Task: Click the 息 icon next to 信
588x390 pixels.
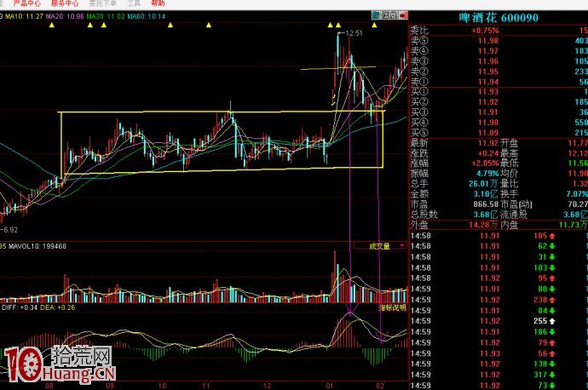Action: (x=393, y=15)
